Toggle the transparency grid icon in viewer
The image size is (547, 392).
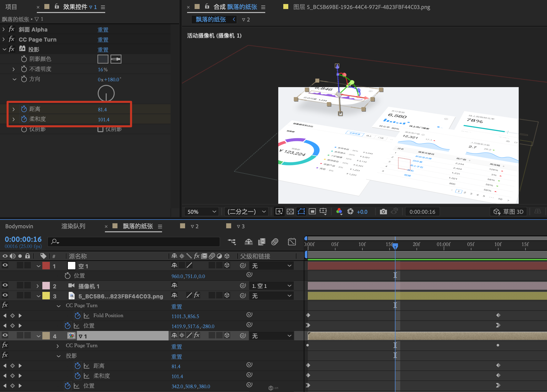point(290,212)
